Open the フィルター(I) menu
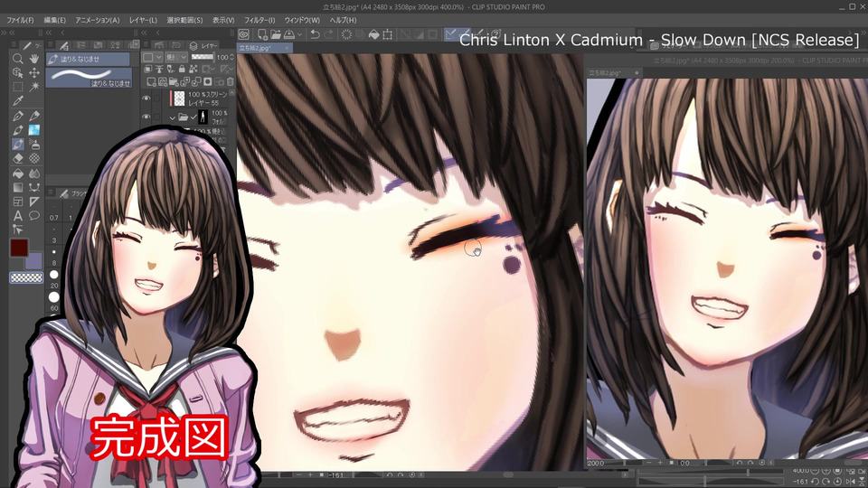868x488 pixels. point(259,20)
